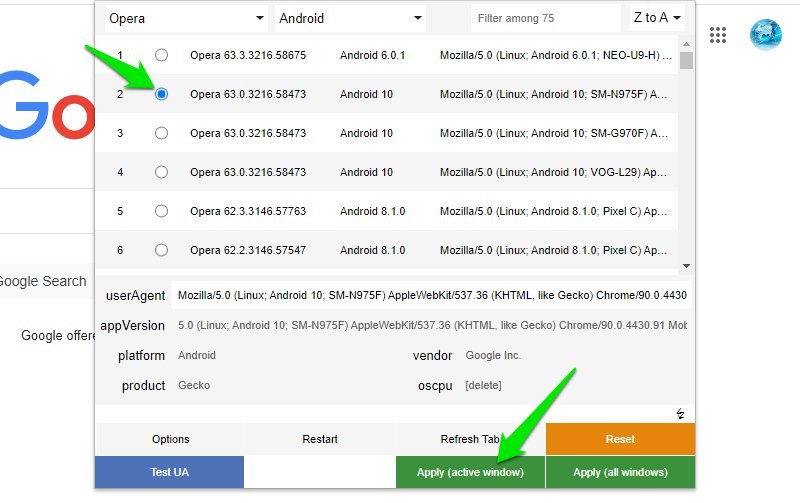Click the list scrollbar down arrow
Viewport: 800px width, 503px height.
[x=686, y=266]
